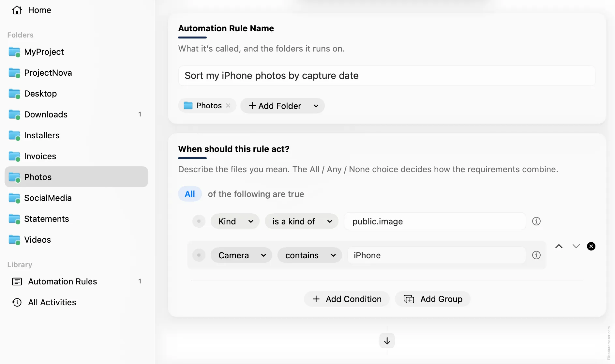The image size is (615, 364).
Task: Edit the iPhone value field
Action: (x=437, y=255)
